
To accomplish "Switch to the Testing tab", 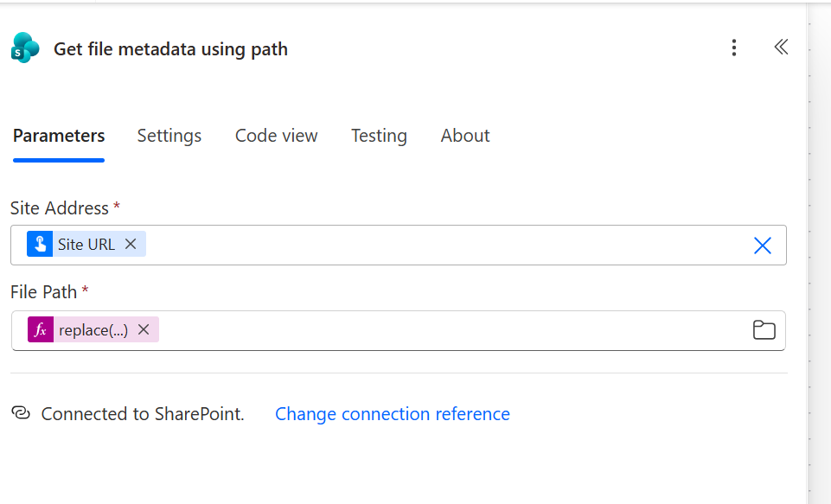I will click(379, 136).
